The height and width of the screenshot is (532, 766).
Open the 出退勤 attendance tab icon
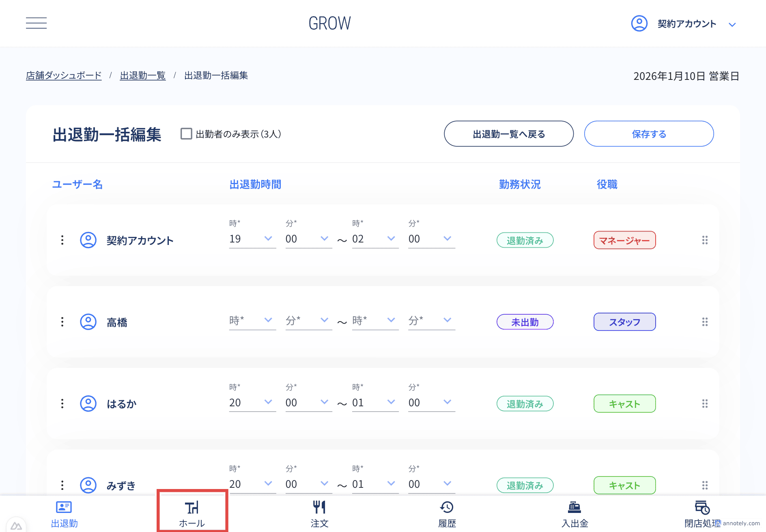pos(63,508)
